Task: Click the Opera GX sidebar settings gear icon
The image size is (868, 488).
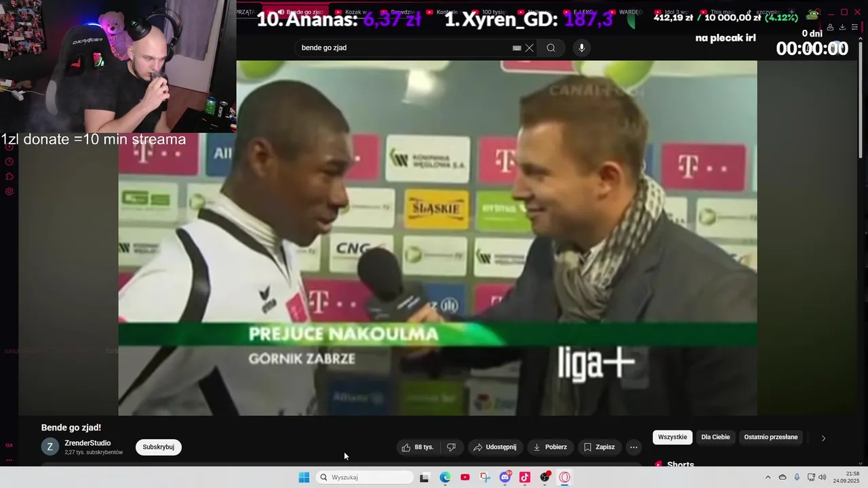Action: click(x=9, y=192)
